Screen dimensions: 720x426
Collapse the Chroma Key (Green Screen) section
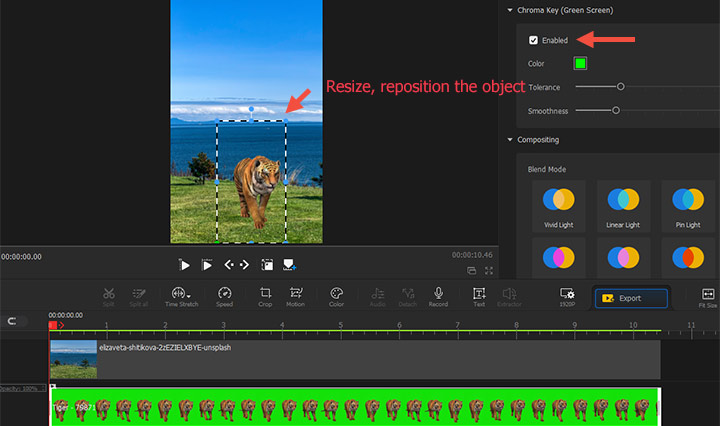(x=509, y=10)
